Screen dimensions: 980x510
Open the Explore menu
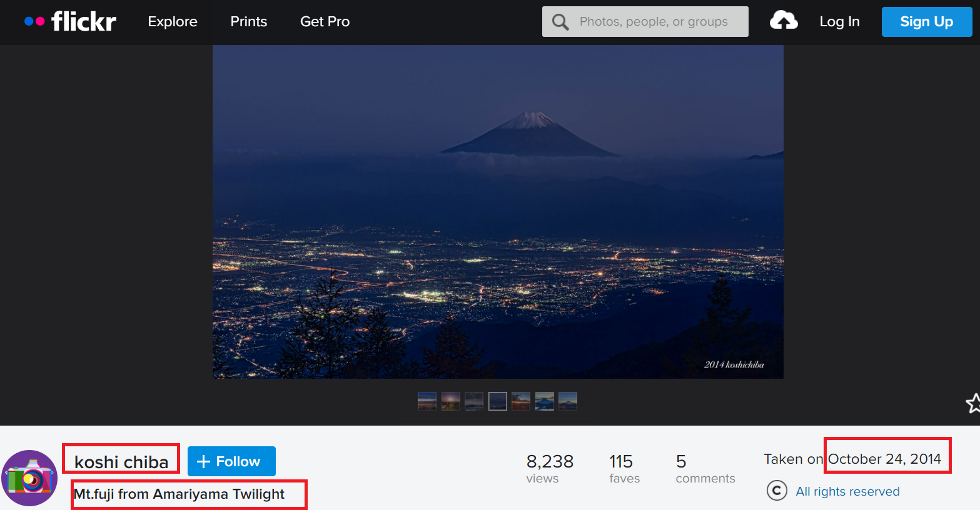coord(173,22)
